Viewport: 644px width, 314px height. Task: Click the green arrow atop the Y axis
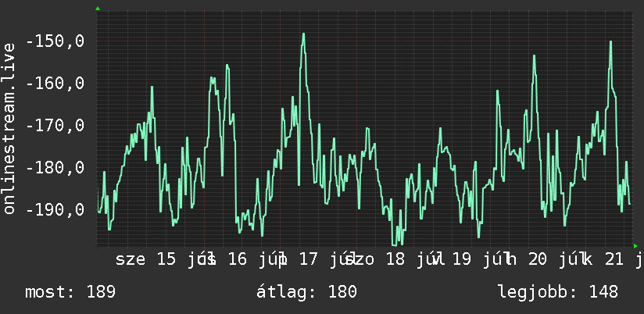(x=98, y=9)
